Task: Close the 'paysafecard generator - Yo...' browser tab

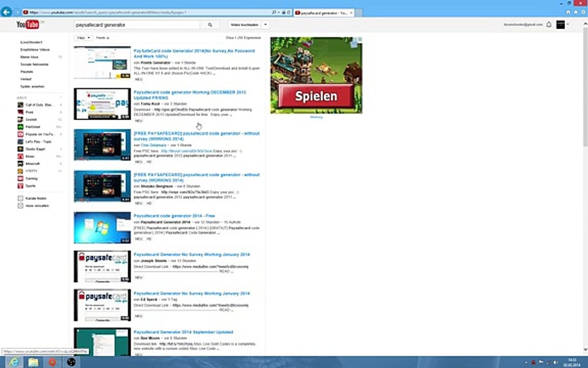Action: (351, 13)
